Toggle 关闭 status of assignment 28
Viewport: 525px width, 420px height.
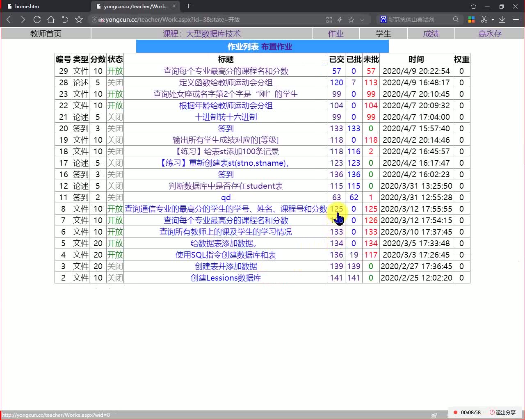(x=115, y=82)
